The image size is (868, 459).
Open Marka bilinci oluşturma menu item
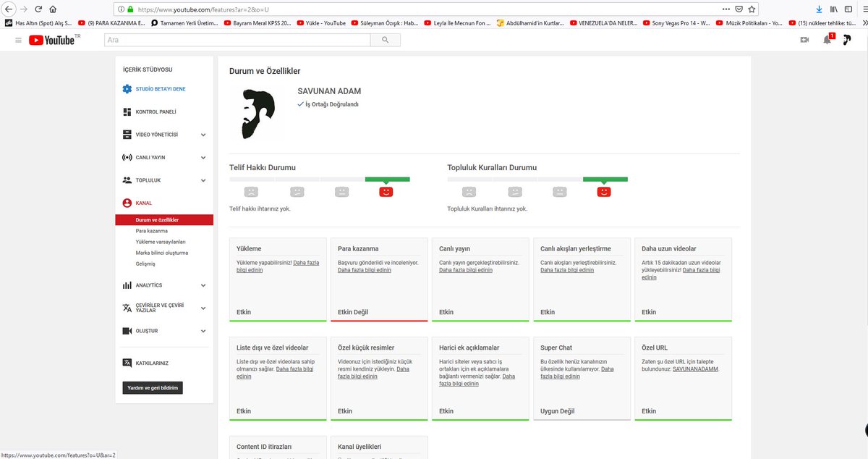[x=162, y=253]
